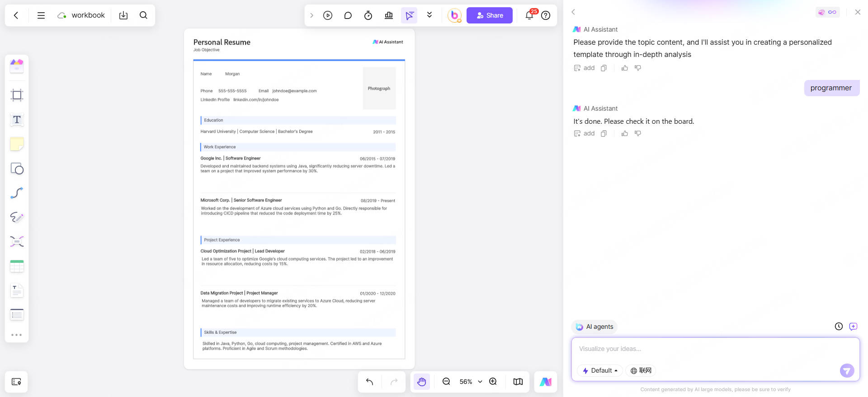Click the Photograph placeholder box

[x=379, y=89]
